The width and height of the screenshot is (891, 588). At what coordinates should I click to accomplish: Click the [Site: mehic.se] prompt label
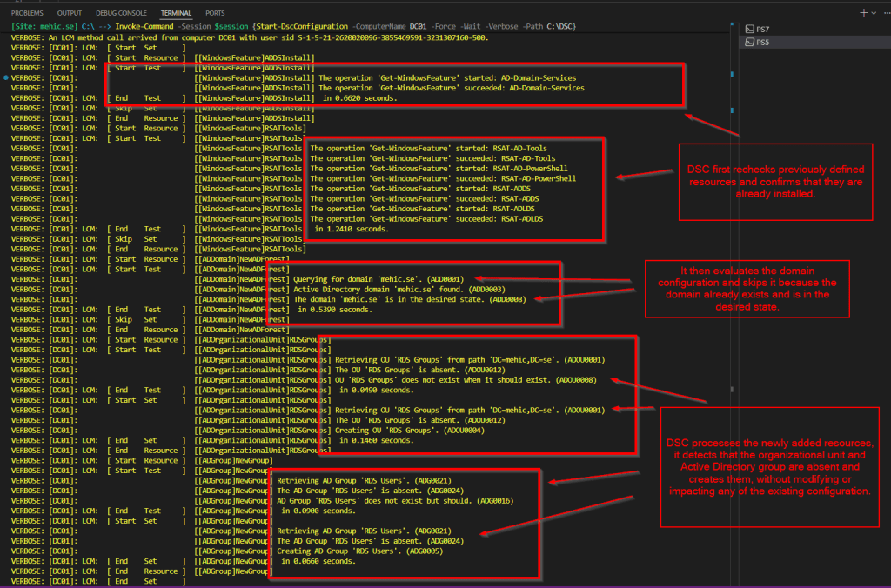click(43, 27)
